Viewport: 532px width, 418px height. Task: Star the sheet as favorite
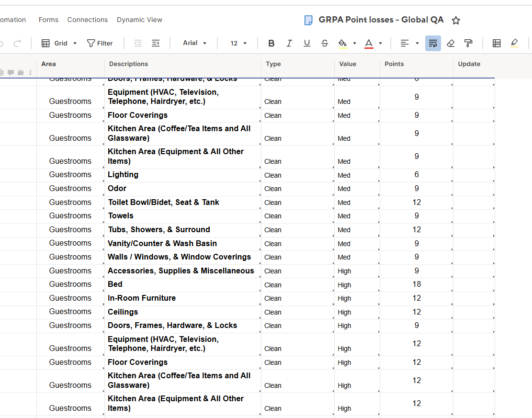tap(456, 20)
